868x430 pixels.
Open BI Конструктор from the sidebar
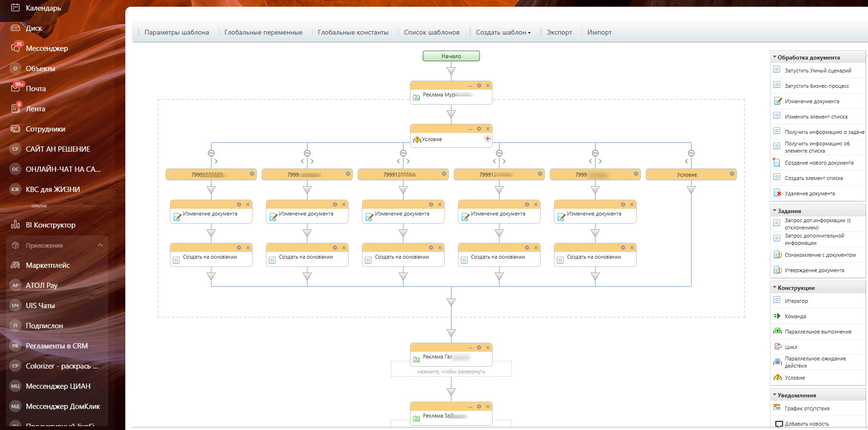(x=50, y=225)
